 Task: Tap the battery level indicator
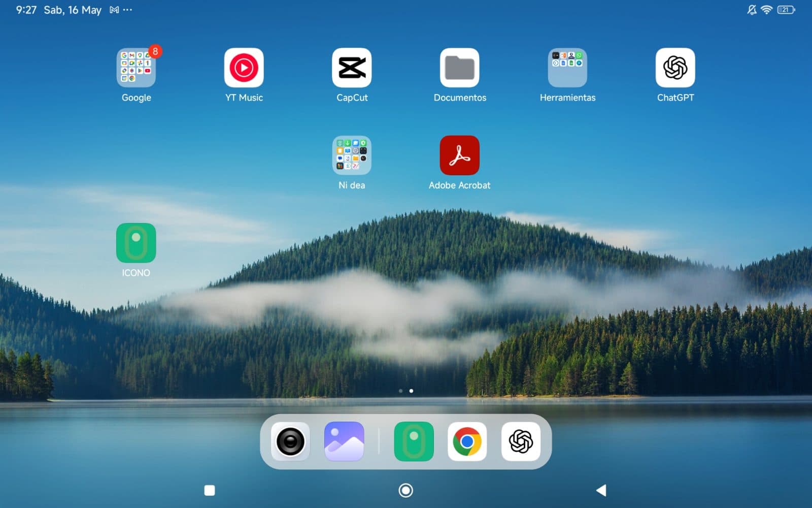click(x=786, y=10)
